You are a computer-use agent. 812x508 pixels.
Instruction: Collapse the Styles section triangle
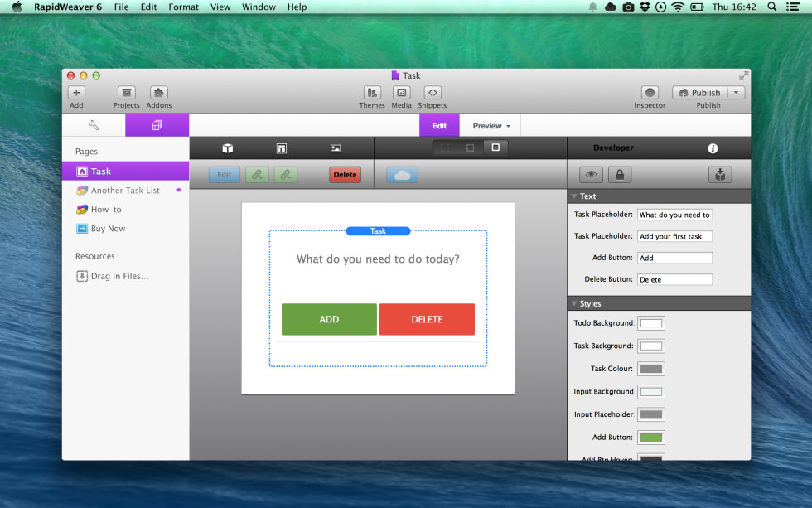573,303
